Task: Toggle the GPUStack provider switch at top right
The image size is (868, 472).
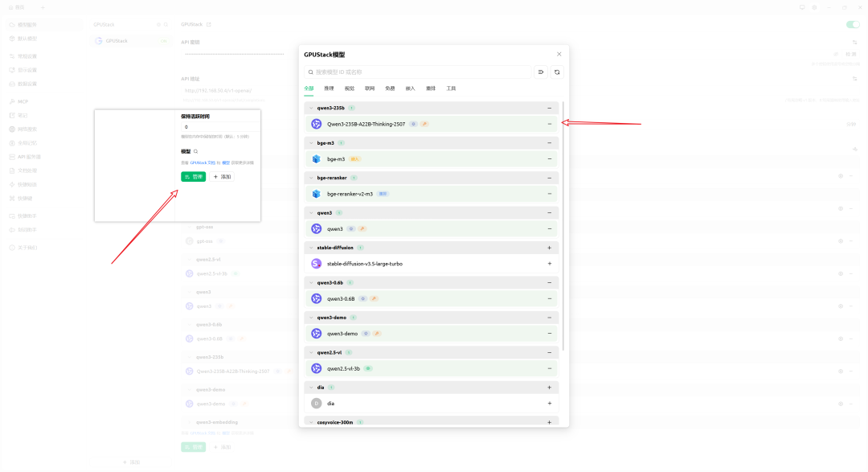Action: [852, 24]
